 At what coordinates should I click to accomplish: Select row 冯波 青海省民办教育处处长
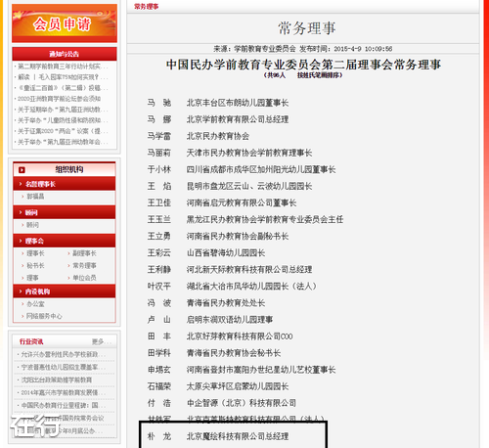tap(206, 303)
